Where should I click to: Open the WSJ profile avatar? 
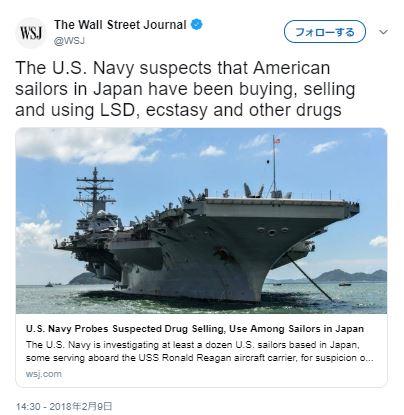point(31,33)
